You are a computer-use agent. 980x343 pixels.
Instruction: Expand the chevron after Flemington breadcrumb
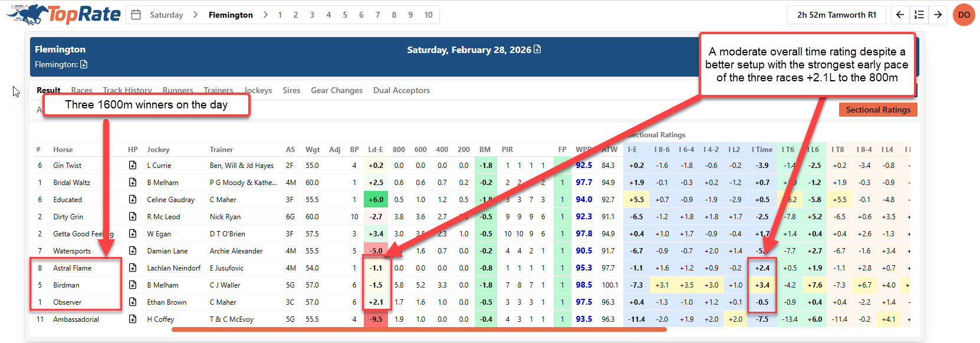click(265, 15)
